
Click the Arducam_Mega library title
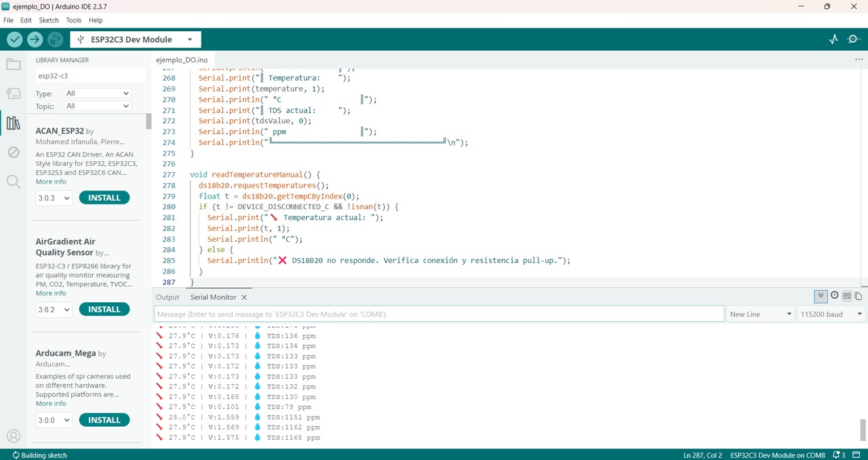click(x=66, y=354)
